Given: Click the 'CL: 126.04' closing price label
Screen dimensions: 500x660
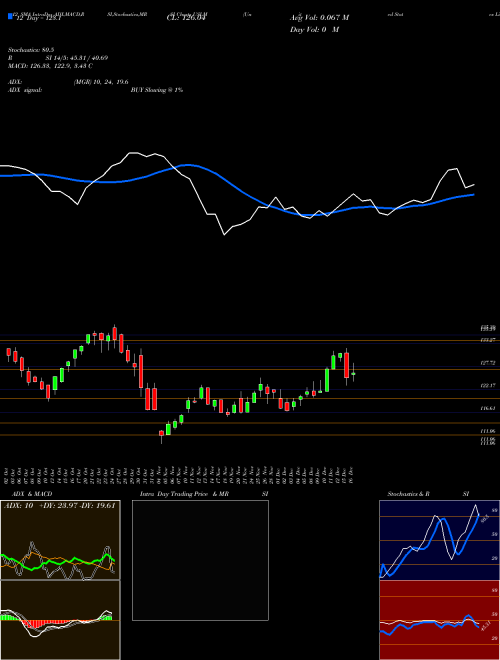Looking at the screenshot, I should (187, 18).
